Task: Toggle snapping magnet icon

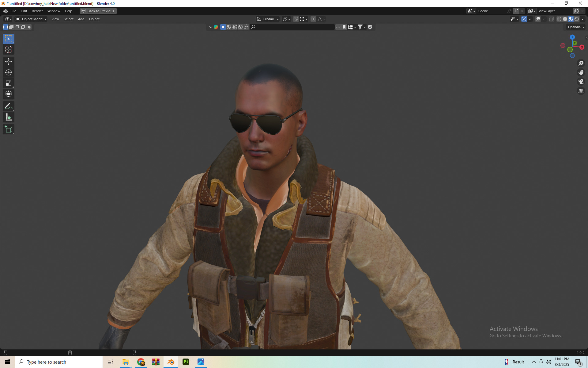Action: (x=296, y=19)
